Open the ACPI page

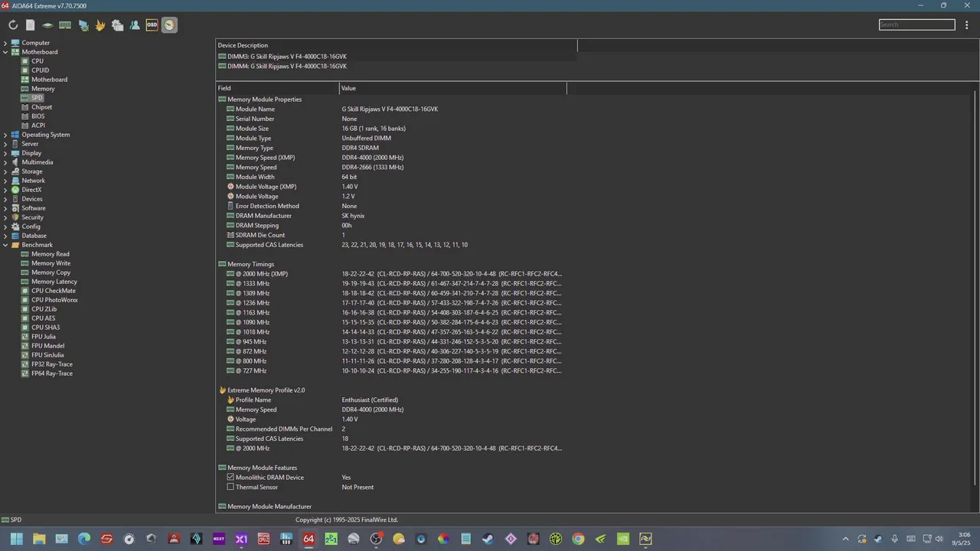coord(38,126)
